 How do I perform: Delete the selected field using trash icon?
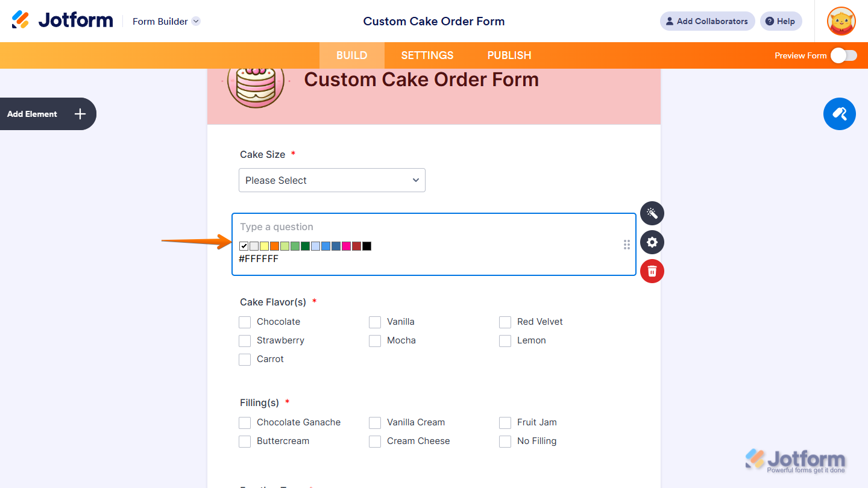click(x=652, y=271)
